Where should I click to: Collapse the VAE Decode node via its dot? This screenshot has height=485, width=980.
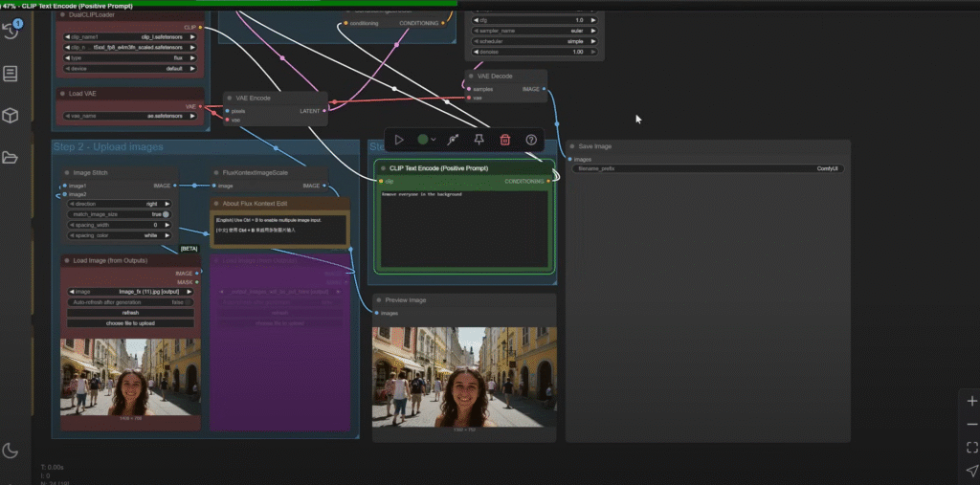point(471,77)
